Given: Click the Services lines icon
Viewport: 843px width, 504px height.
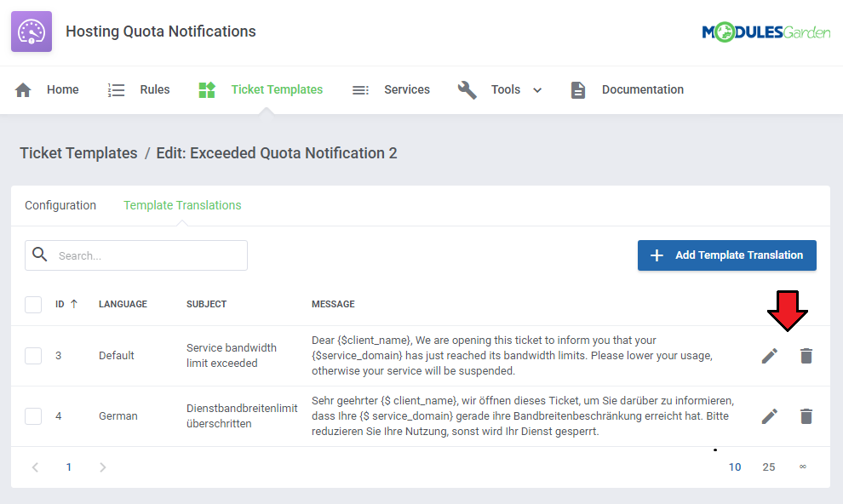Looking at the screenshot, I should 360,90.
